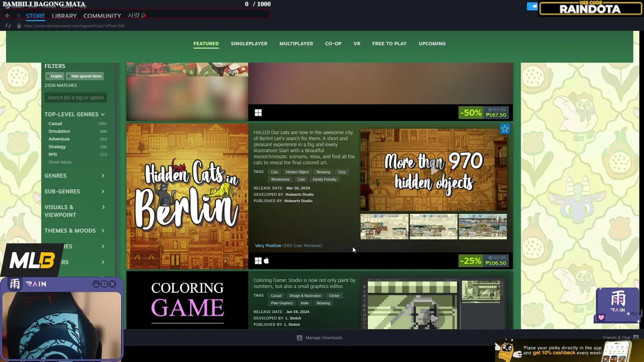Click the Clicker tag
The width and height of the screenshot is (644, 362).
335,296
